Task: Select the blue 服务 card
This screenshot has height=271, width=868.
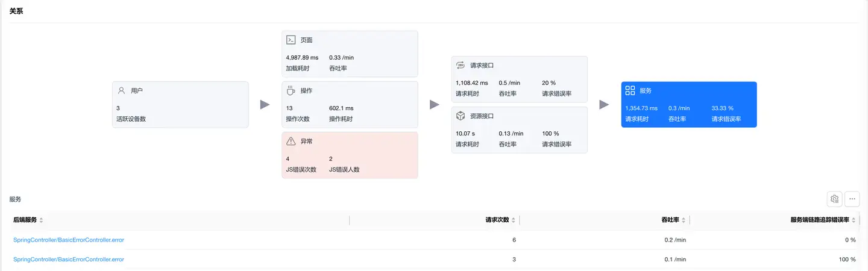Action: click(x=688, y=105)
